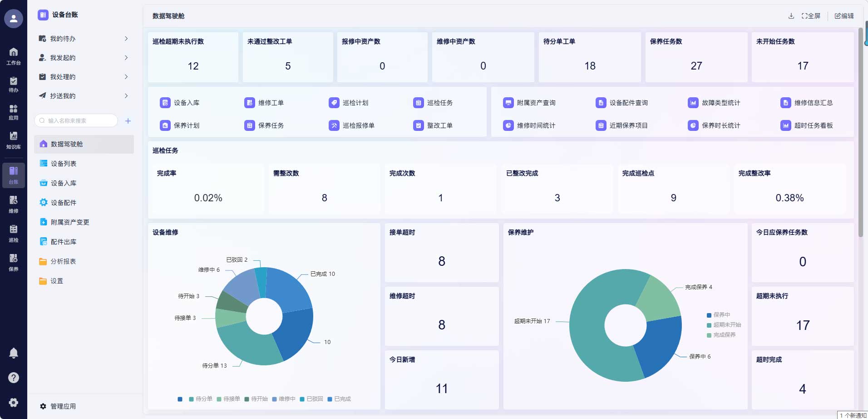Toggle 待分单 legend in 设备维修 chart
Screen dimensions: 868x419
(200, 399)
